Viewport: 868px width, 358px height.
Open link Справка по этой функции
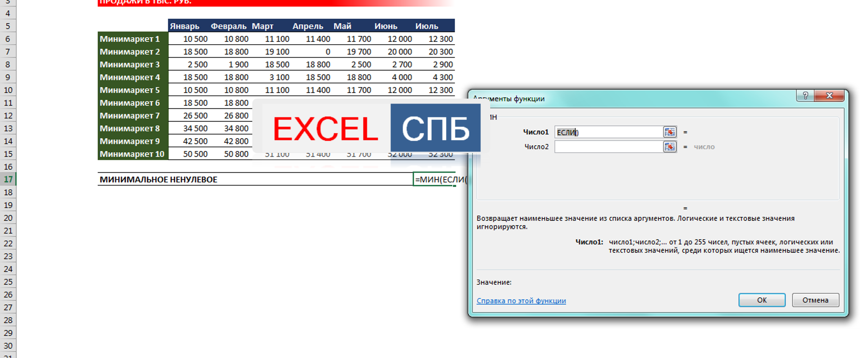coord(521,301)
